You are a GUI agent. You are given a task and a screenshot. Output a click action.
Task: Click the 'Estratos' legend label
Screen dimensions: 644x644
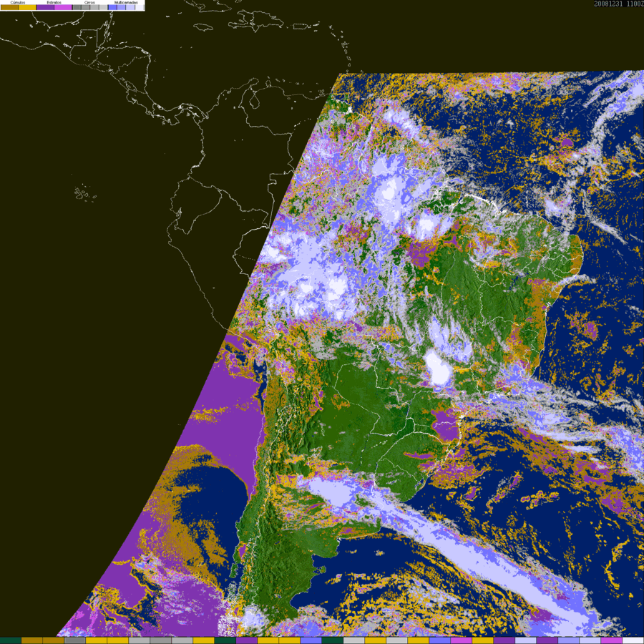[54, 2]
